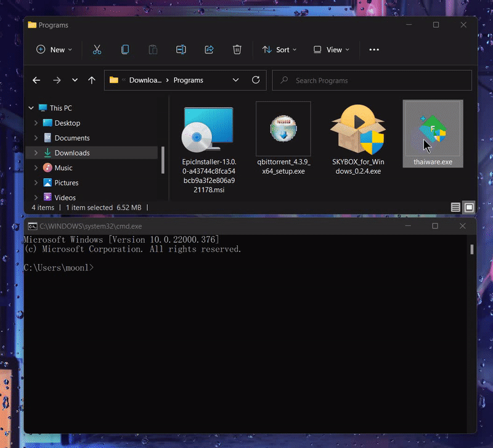Click the Copy icon in toolbar
Viewport: 493px width, 448px height.
coord(125,50)
